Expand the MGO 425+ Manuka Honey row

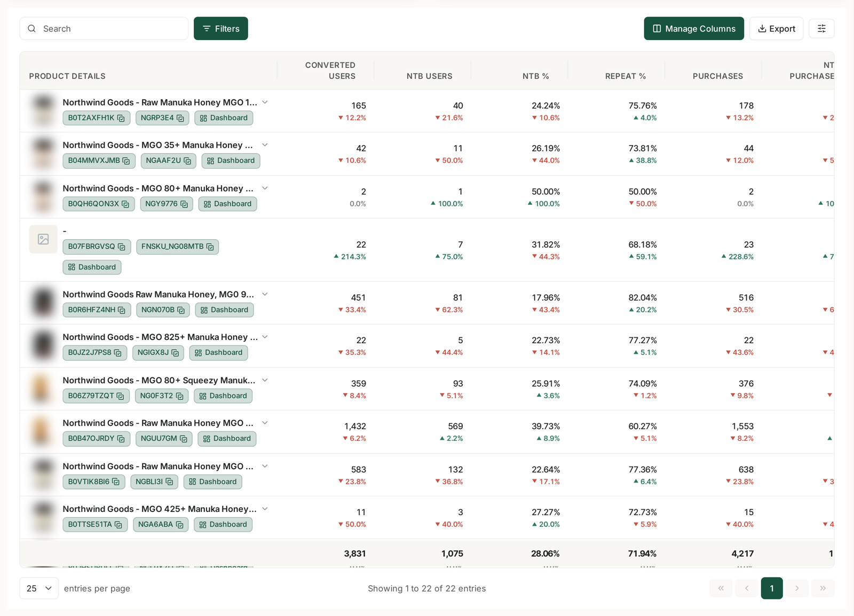pos(265,509)
